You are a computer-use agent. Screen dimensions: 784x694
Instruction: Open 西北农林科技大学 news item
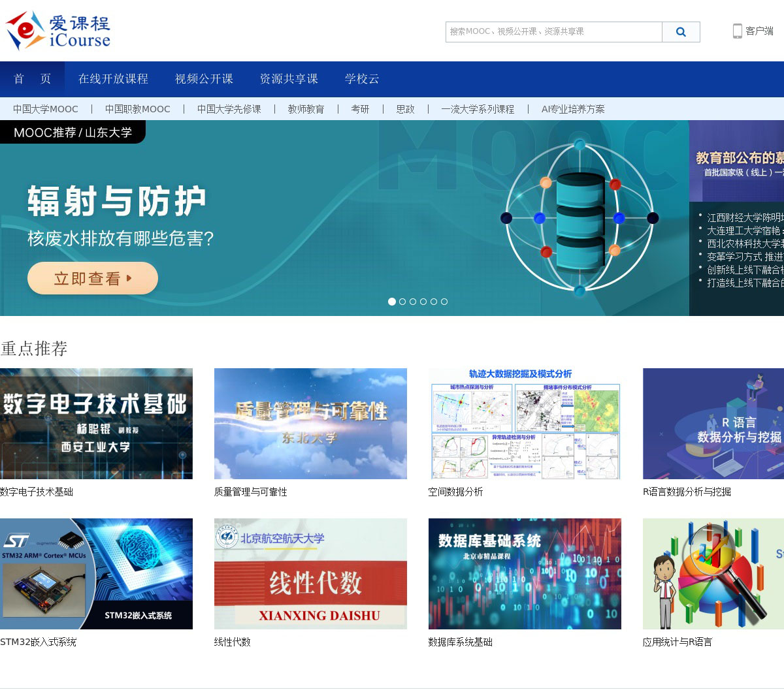click(745, 244)
